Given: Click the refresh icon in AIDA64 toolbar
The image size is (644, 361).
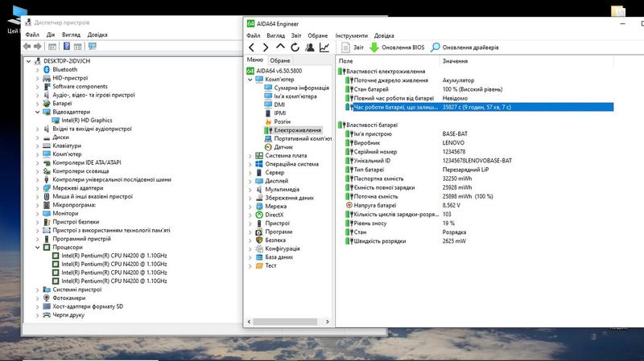Looking at the screenshot, I should point(295,47).
